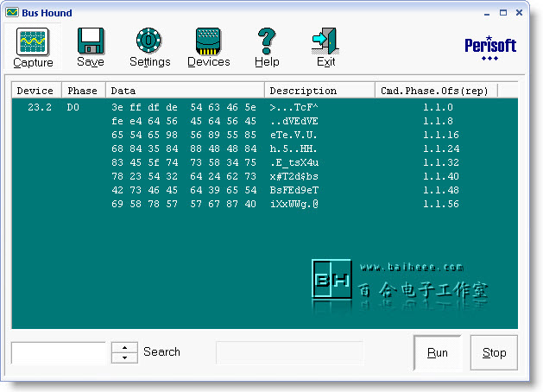Image resolution: width=543 pixels, height=392 pixels.
Task: Click the search down arrow
Action: 124,357
